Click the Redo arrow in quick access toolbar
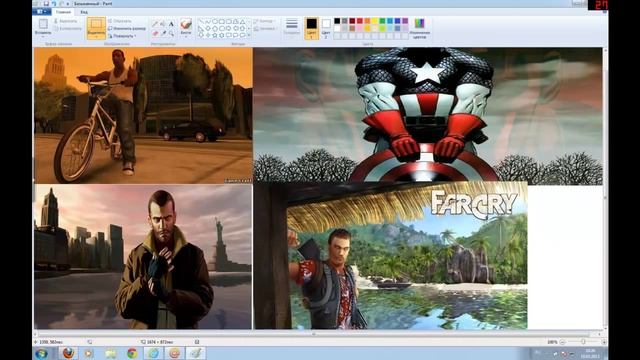Image resolution: width=640 pixels, height=360 pixels. [62, 4]
